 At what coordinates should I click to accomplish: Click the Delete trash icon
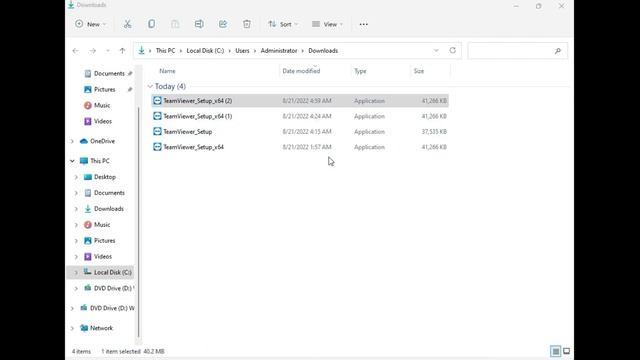click(247, 24)
